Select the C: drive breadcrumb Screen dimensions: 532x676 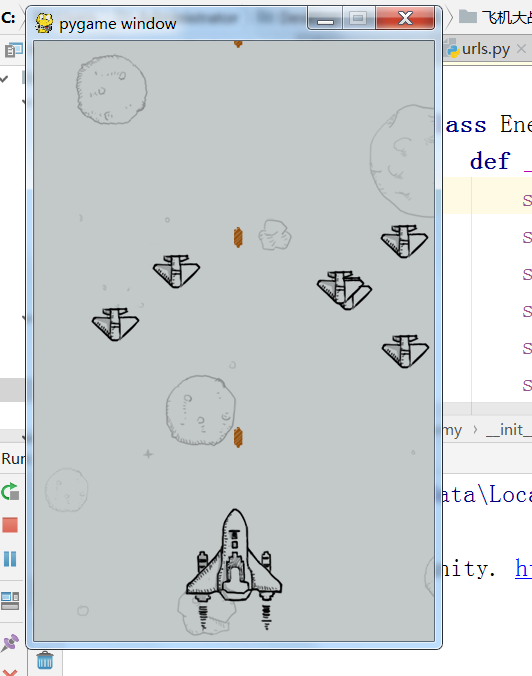[x=8, y=17]
